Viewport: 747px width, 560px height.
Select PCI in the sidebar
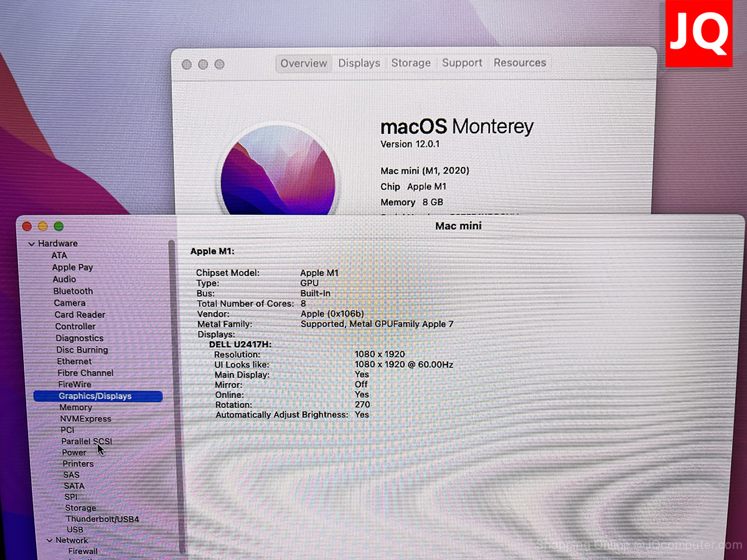(67, 430)
